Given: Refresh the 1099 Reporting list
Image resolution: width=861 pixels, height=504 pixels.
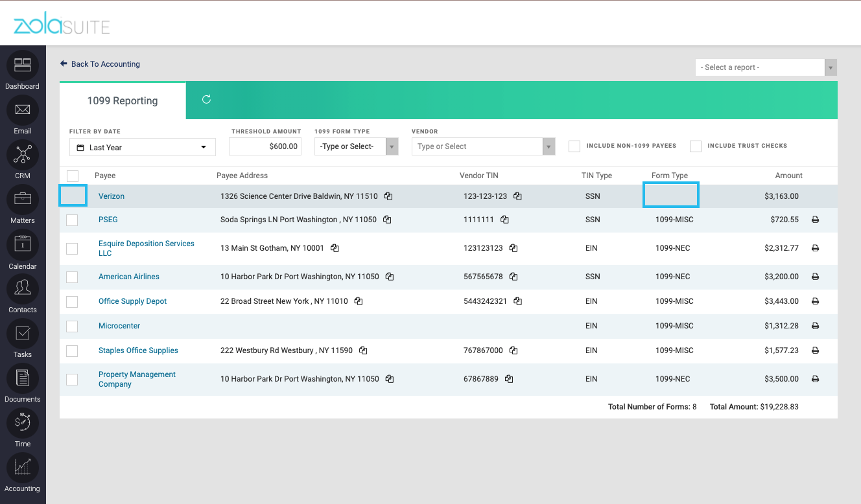Looking at the screenshot, I should 206,99.
